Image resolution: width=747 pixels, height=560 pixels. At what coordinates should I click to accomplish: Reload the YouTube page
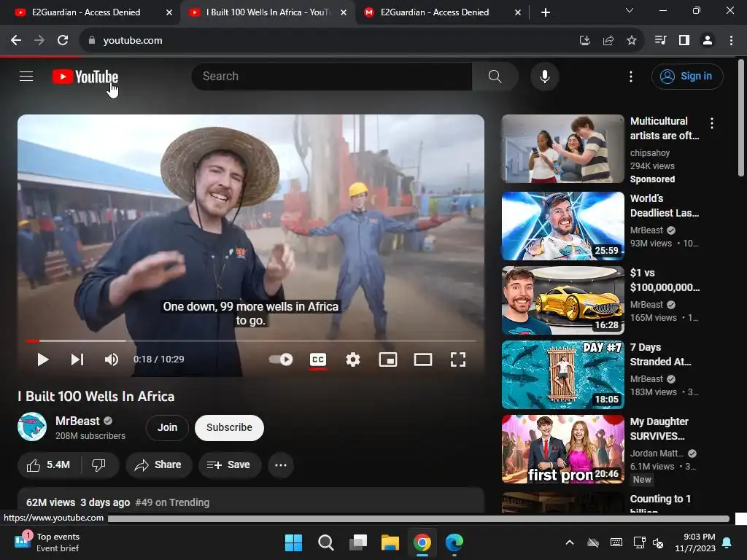pos(63,41)
